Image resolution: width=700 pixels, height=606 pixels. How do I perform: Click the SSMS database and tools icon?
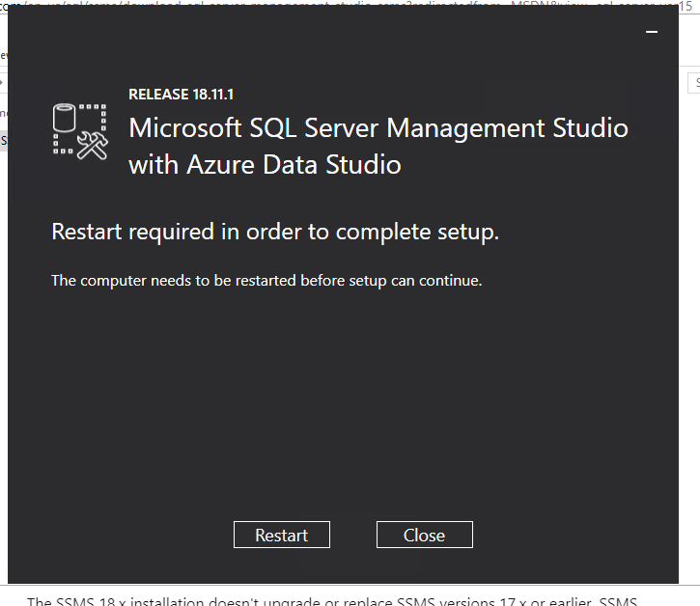(80, 131)
